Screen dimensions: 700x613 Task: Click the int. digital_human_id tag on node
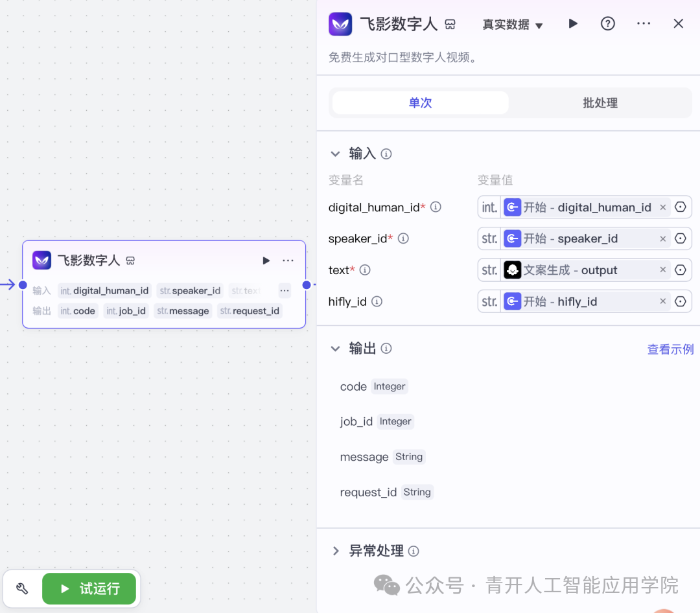click(104, 291)
